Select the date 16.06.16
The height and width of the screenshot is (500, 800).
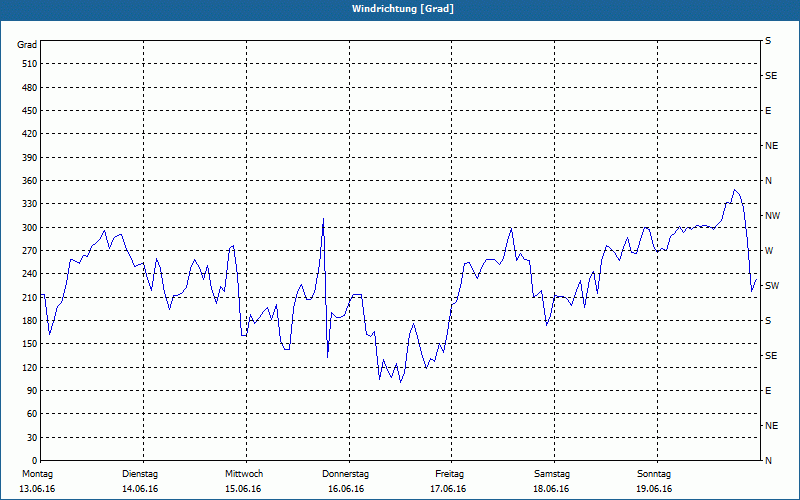point(346,489)
